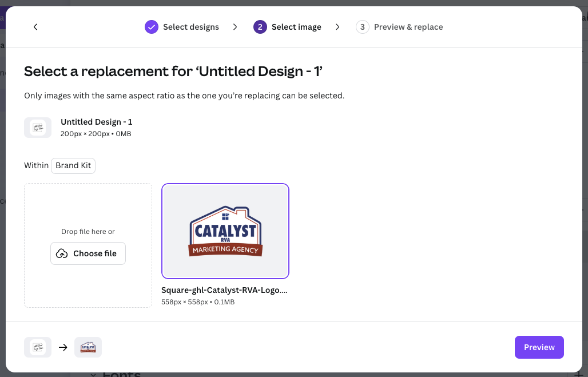Open the Preview & replace step

pos(399,27)
